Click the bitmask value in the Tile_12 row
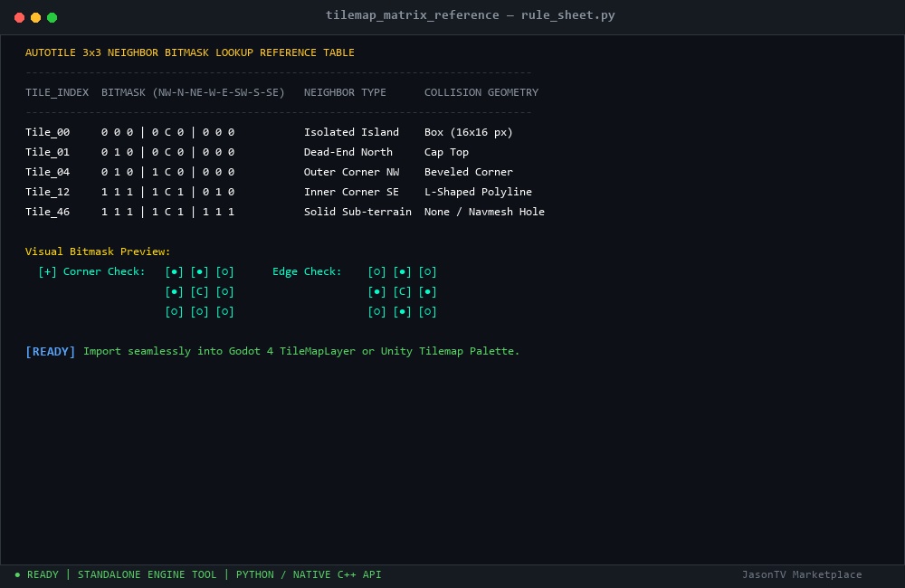The image size is (905, 588). tap(168, 192)
